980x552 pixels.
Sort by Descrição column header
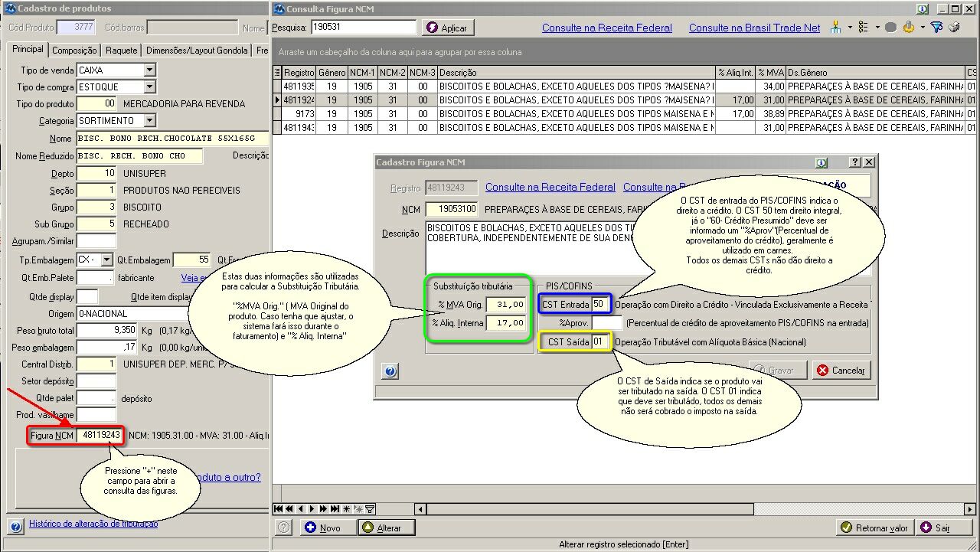coord(576,73)
